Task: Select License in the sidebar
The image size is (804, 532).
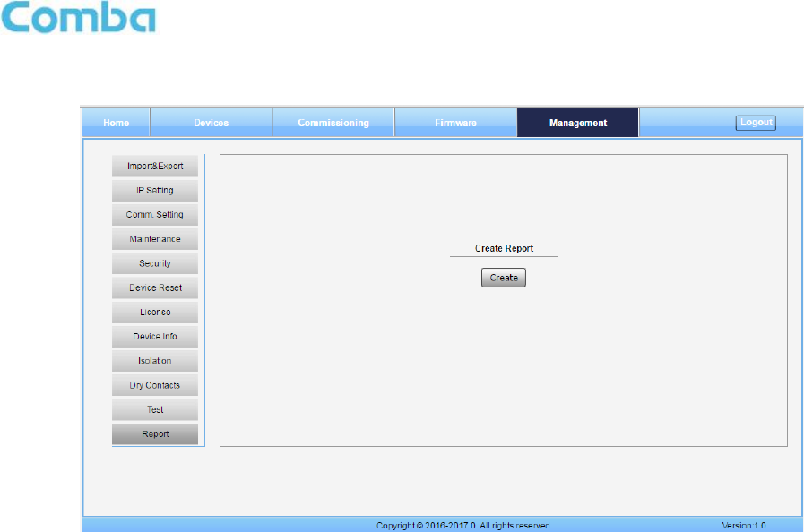Action: [x=155, y=313]
